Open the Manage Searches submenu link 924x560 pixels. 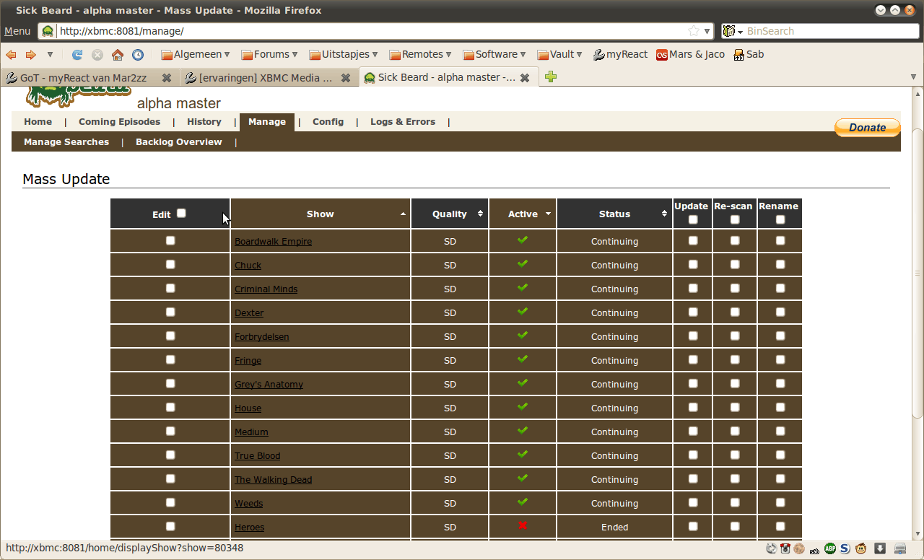pos(66,142)
